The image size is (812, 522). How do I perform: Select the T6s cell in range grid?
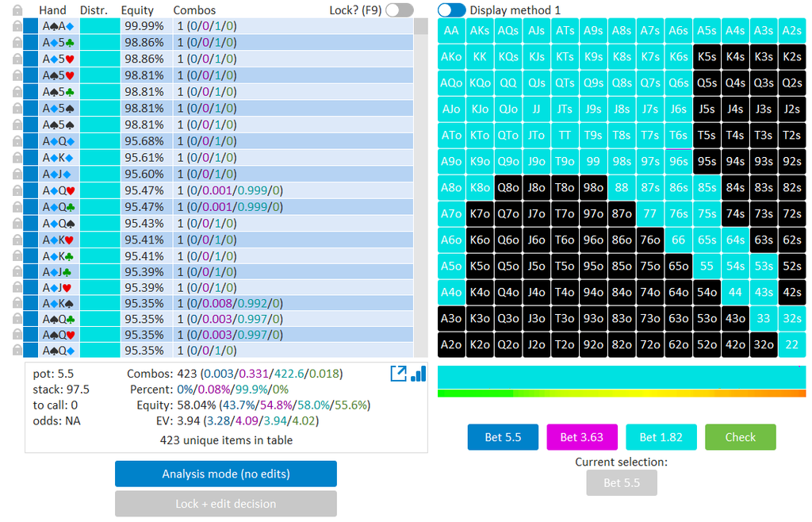[x=679, y=135]
